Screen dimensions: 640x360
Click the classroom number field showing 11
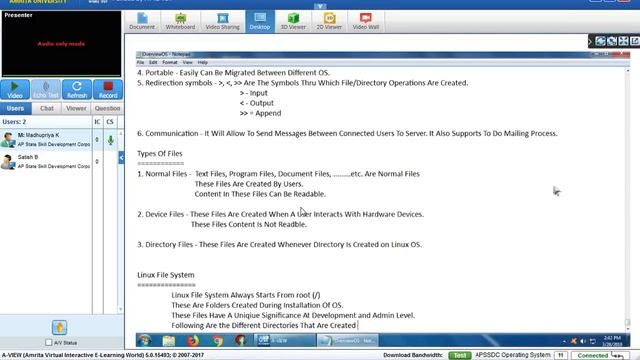(x=560, y=356)
